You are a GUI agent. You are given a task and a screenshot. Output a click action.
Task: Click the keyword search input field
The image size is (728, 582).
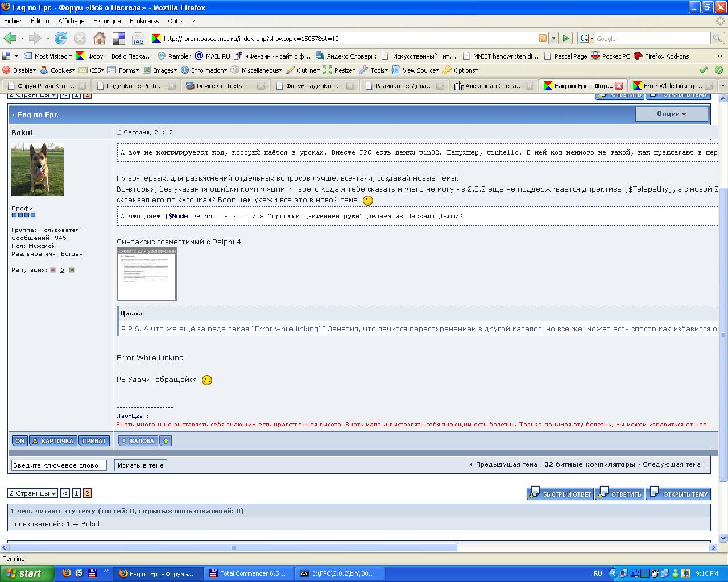click(x=59, y=465)
